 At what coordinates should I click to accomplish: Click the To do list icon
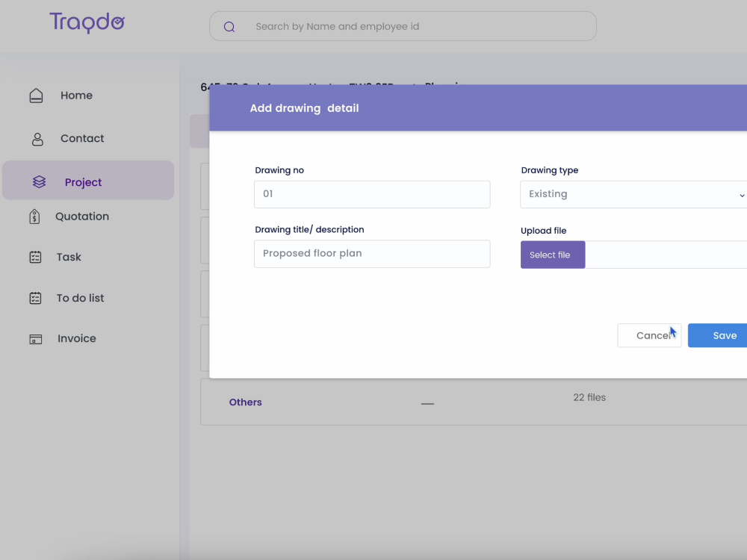point(35,298)
